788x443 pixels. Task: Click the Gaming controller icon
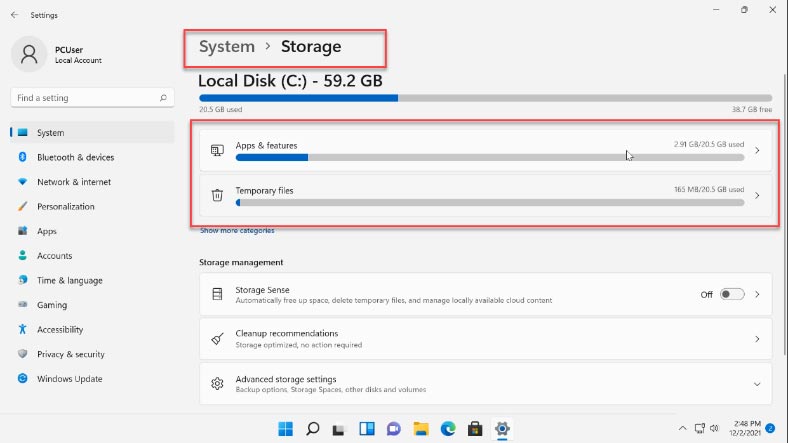[x=22, y=305]
